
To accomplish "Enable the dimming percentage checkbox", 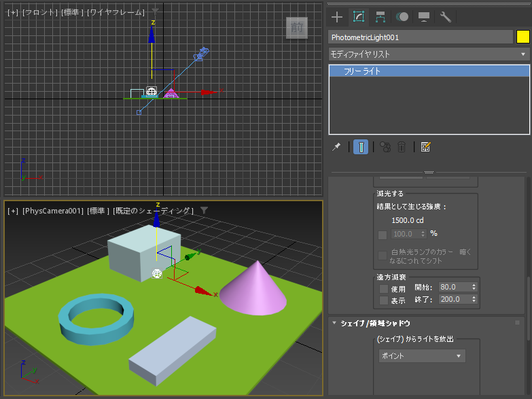I will 383,235.
